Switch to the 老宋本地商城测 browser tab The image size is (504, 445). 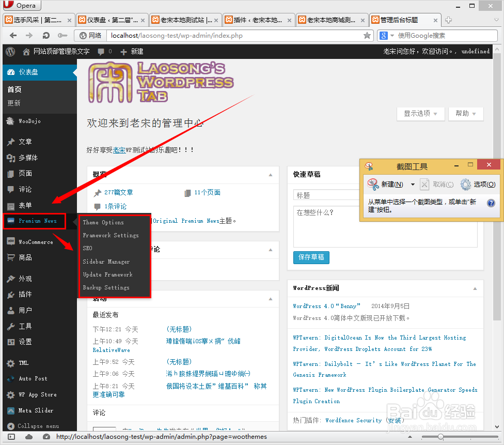click(332, 20)
